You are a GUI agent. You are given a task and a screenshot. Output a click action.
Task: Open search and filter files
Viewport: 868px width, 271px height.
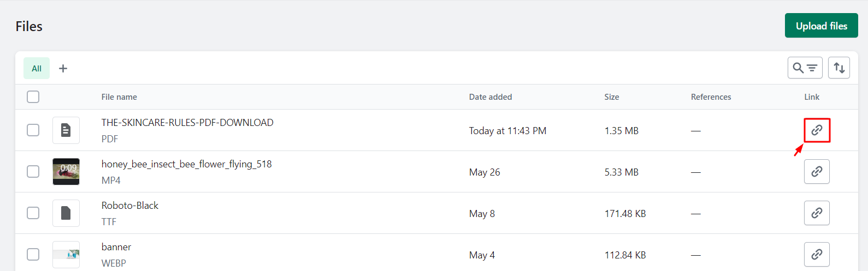coord(805,68)
